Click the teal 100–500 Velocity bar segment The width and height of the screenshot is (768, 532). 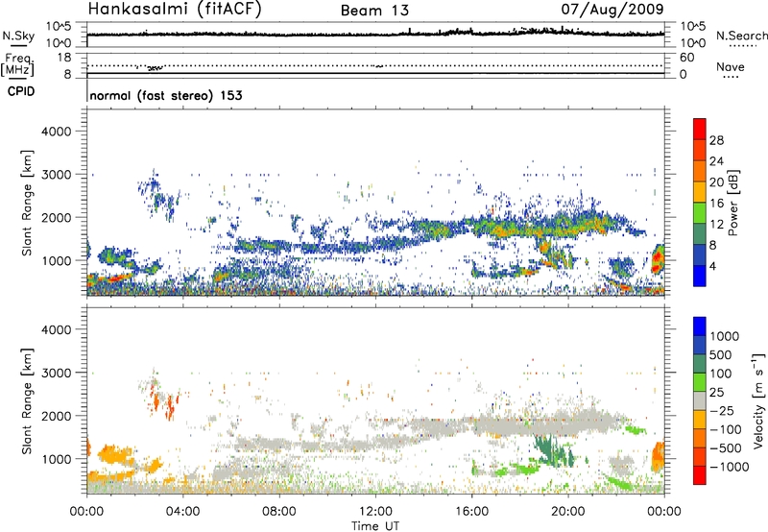point(700,364)
